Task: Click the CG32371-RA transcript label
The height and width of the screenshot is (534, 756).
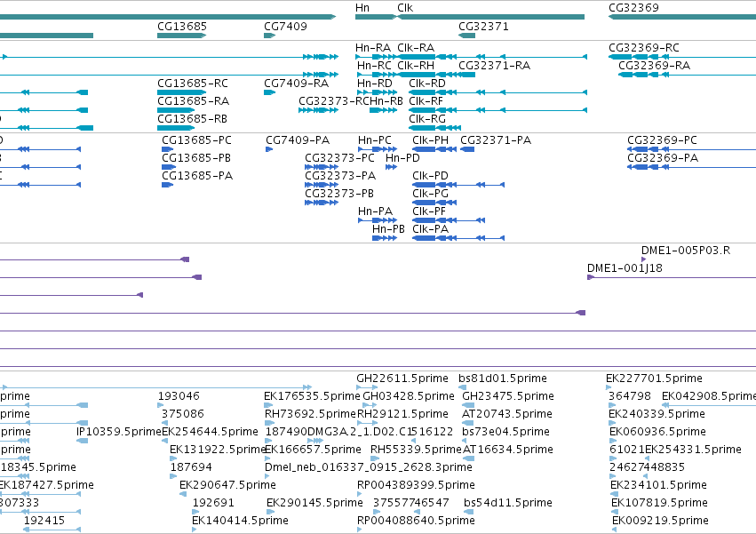Action: (494, 66)
